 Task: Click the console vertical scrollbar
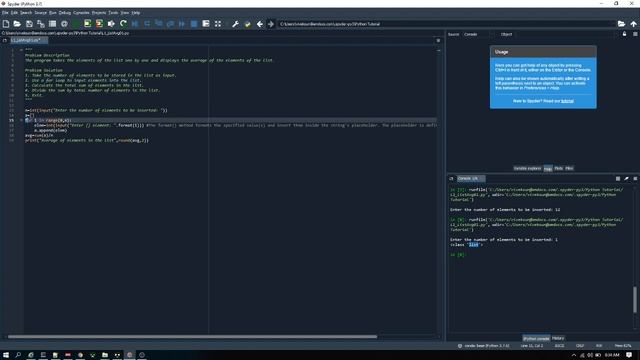point(635,300)
